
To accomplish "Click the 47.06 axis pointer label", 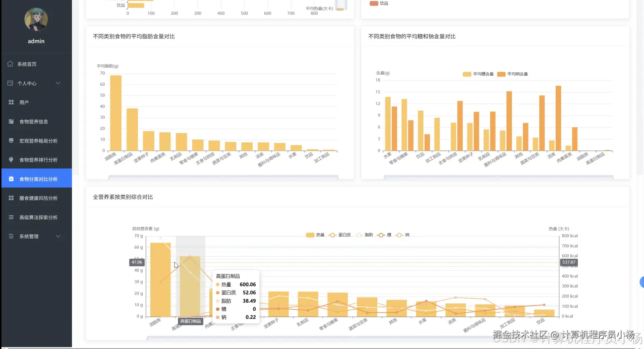I will (137, 262).
